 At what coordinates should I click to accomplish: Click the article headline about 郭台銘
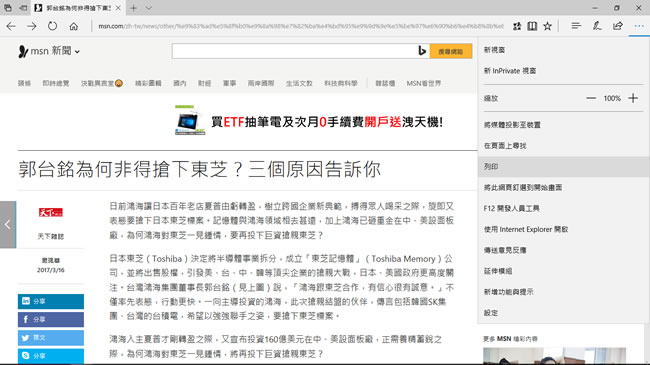click(x=199, y=169)
